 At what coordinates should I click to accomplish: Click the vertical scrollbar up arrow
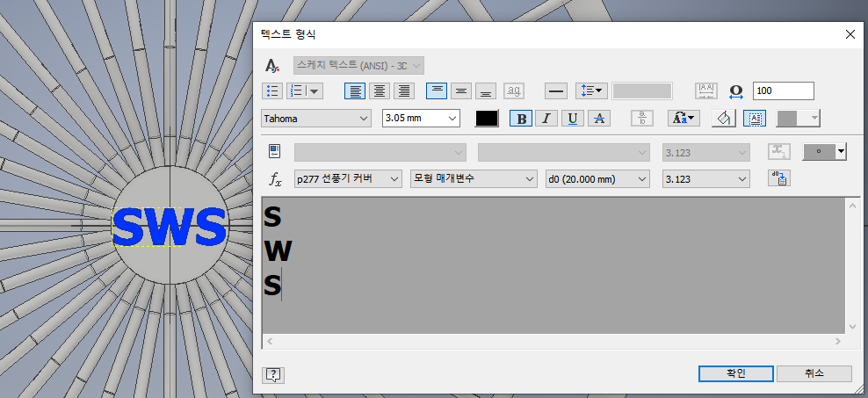tap(852, 206)
